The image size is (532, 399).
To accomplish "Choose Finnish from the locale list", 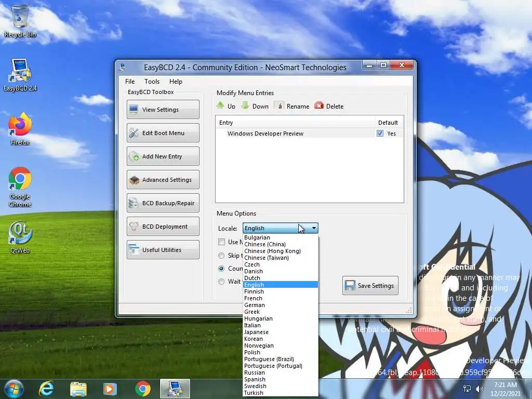I will pos(280,291).
